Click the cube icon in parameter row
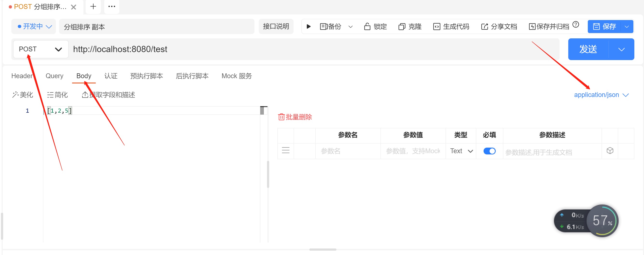 [610, 151]
